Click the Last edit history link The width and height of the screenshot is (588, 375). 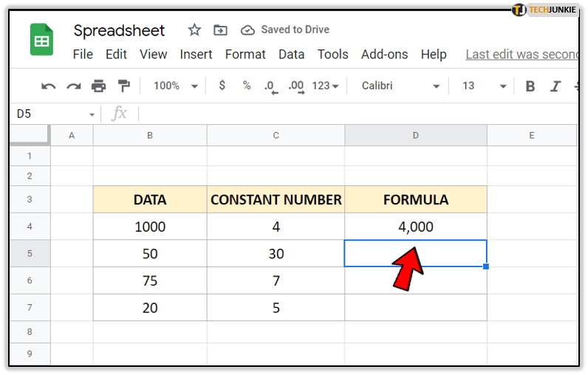[x=522, y=55]
